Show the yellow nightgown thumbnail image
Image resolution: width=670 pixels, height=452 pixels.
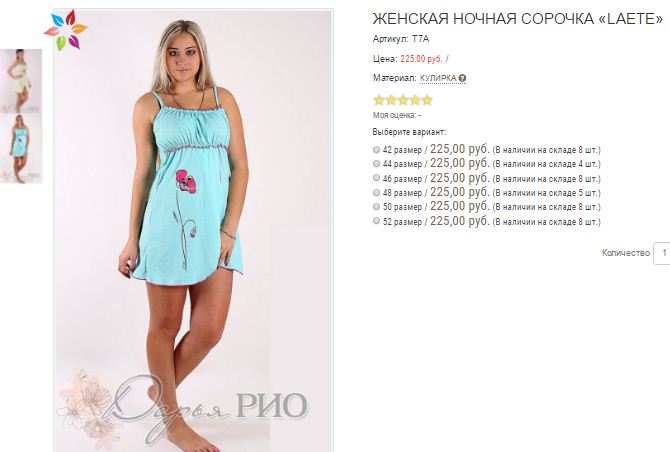[21, 81]
